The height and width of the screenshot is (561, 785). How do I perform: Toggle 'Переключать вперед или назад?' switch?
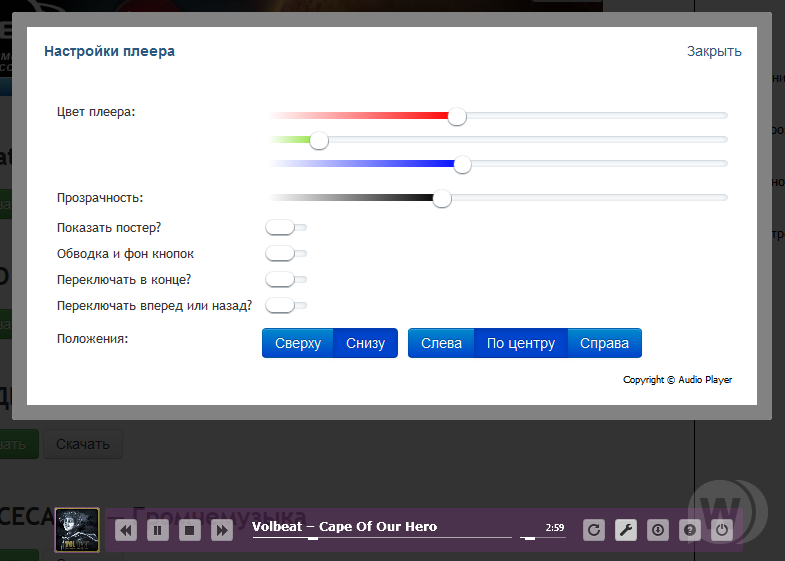pyautogui.click(x=285, y=305)
